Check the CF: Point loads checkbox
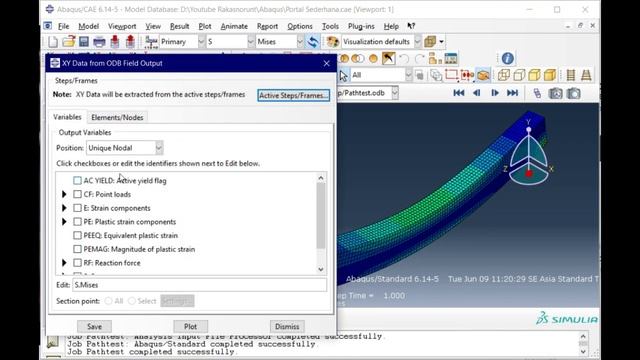Screen dimensions: 640x360 (78, 194)
